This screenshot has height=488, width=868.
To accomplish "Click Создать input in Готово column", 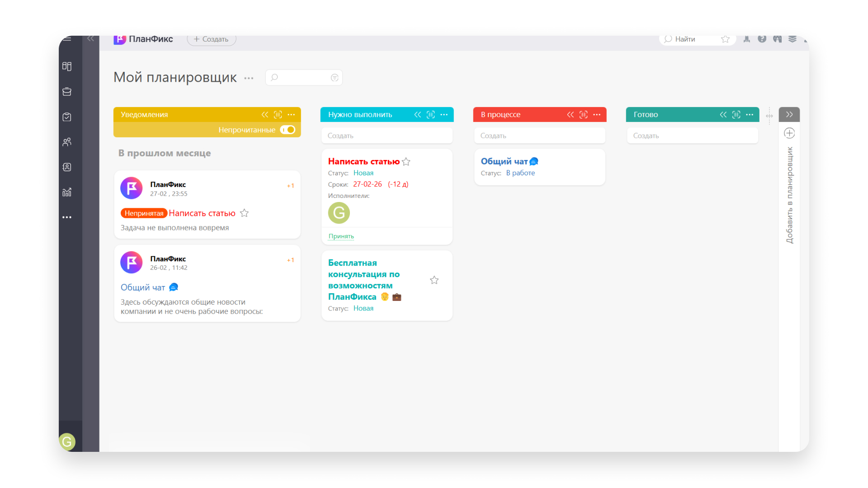I will point(692,136).
